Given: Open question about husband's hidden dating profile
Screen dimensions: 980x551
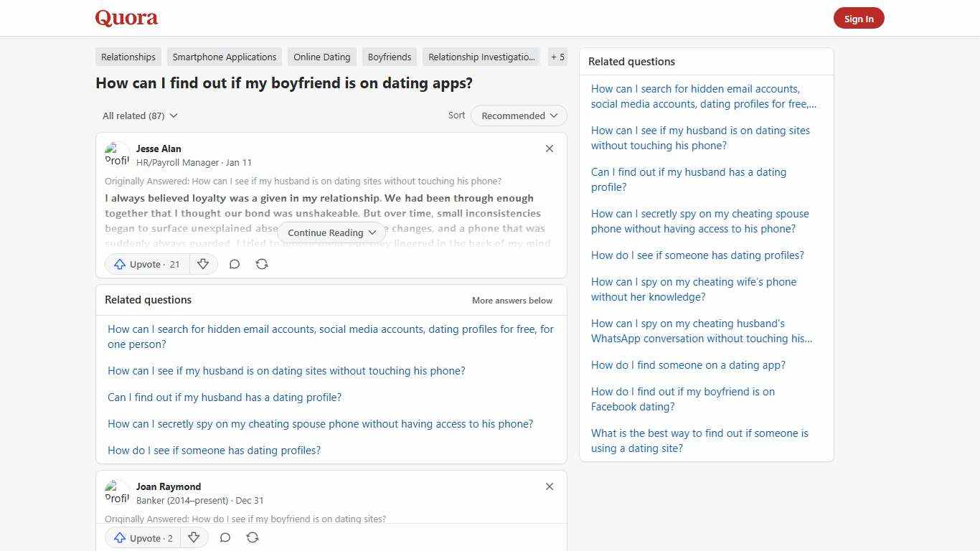Looking at the screenshot, I should 225,397.
